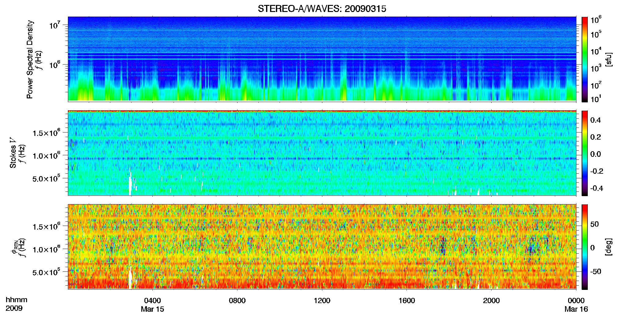The image size is (644, 332).
Task: Click the 5.0×10^5 tick of Stokes V panel
Action: [46, 178]
